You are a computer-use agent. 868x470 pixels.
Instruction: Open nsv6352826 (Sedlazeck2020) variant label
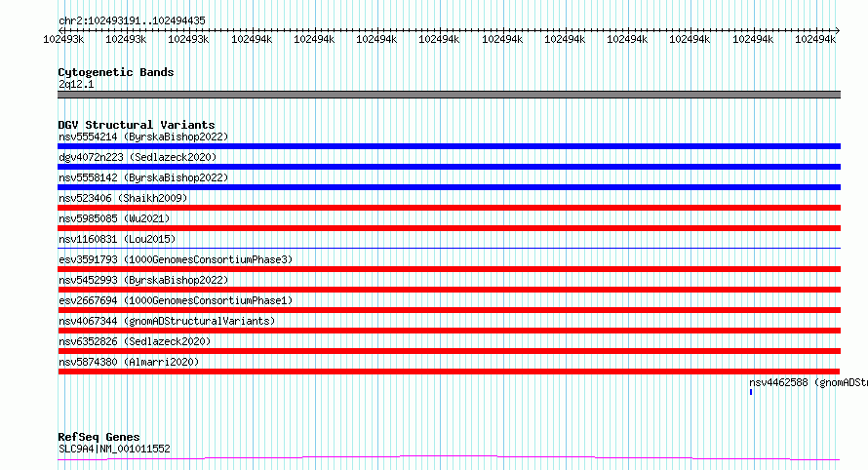coord(135,341)
